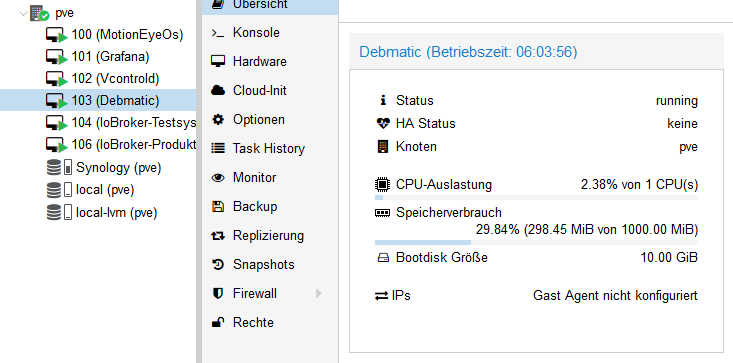Image resolution: width=733 pixels, height=363 pixels.
Task: Open the Backup section
Action: click(270, 206)
